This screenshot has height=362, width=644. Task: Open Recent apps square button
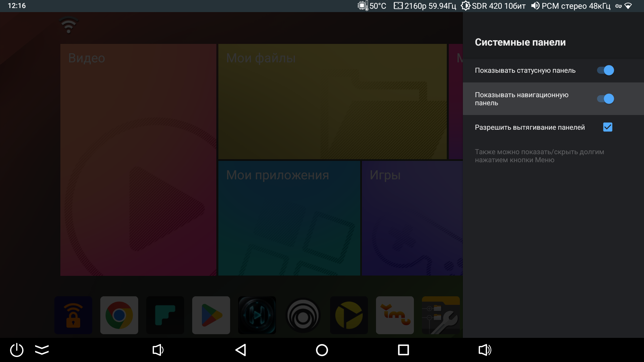(x=403, y=350)
